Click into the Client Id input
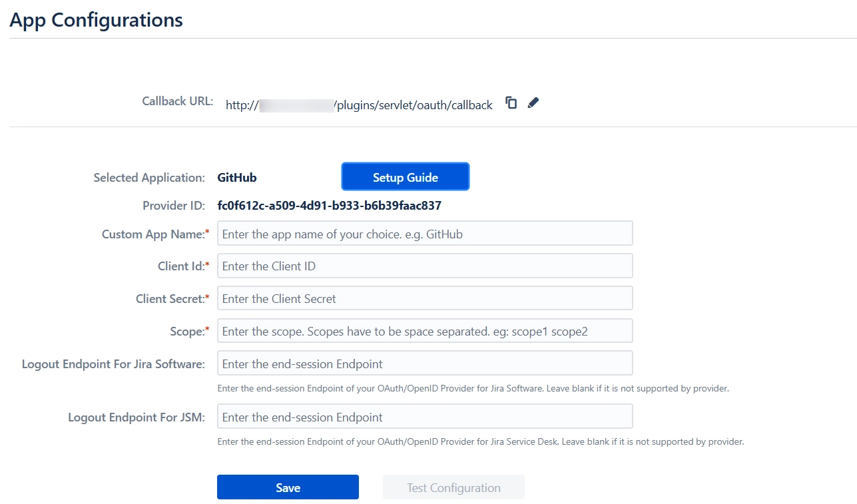 click(425, 266)
